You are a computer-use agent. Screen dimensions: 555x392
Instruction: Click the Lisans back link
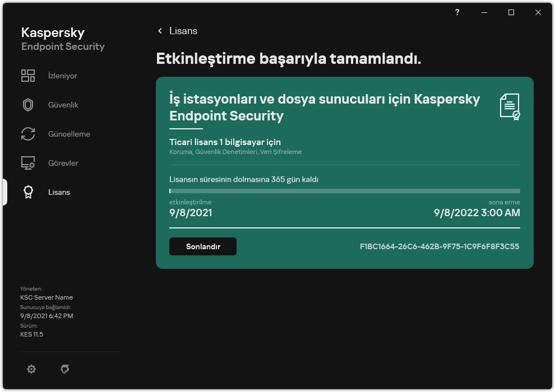[x=184, y=31]
